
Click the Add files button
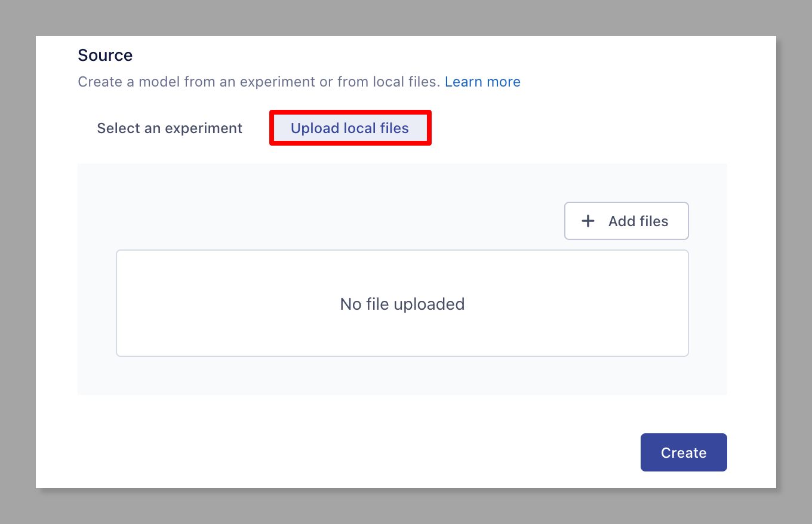tap(626, 221)
